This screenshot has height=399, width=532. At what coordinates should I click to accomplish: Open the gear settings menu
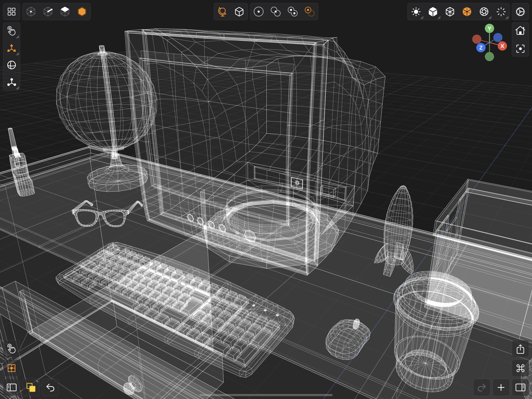(x=520, y=11)
